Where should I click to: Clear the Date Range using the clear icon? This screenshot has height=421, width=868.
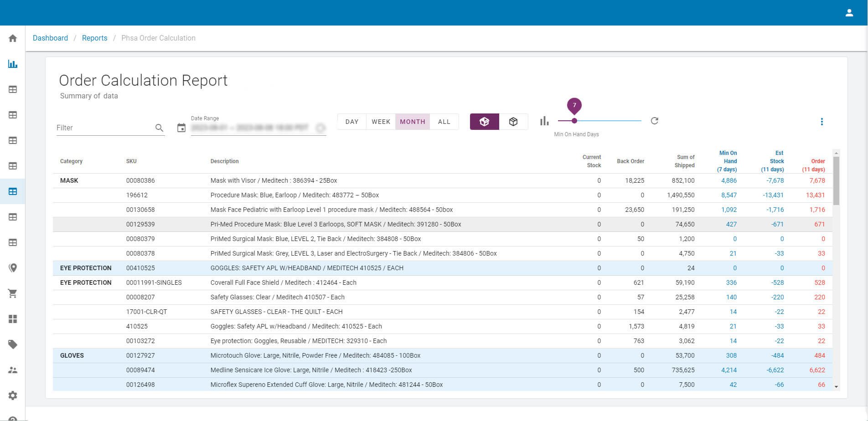(320, 128)
